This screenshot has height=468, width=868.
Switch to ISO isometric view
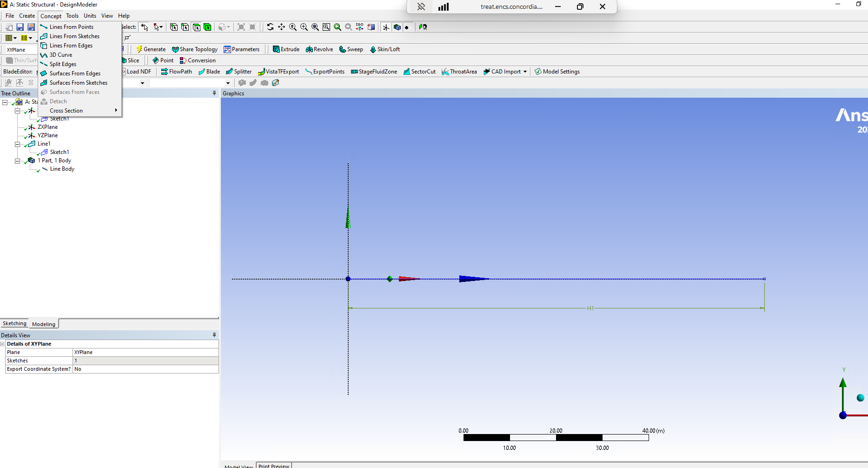[360, 27]
